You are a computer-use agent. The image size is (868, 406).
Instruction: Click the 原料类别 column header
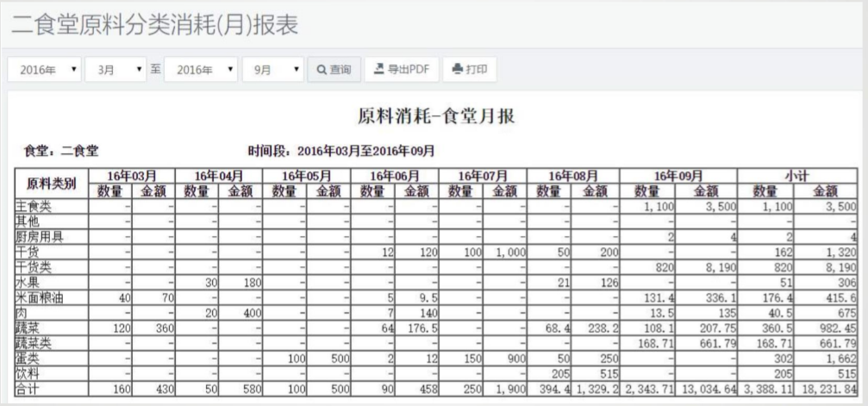coord(51,184)
